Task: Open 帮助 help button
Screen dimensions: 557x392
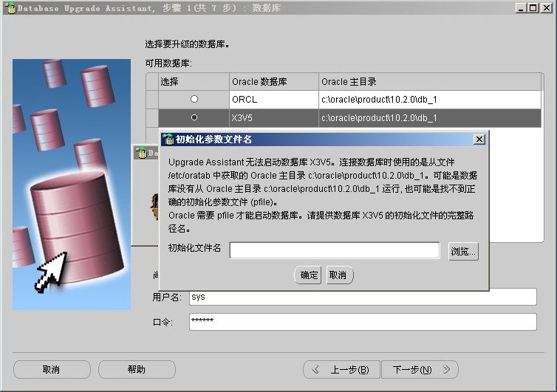Action: point(137,369)
